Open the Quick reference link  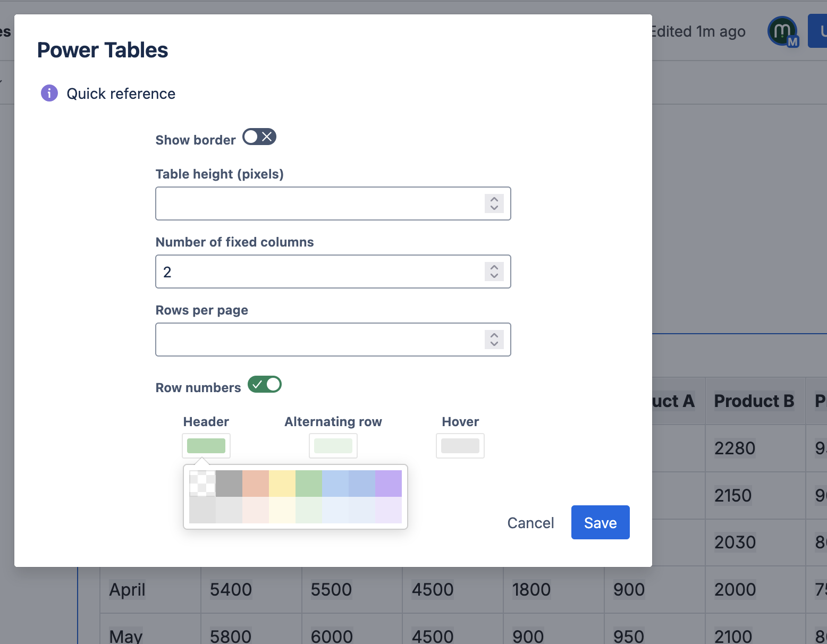[x=121, y=94]
